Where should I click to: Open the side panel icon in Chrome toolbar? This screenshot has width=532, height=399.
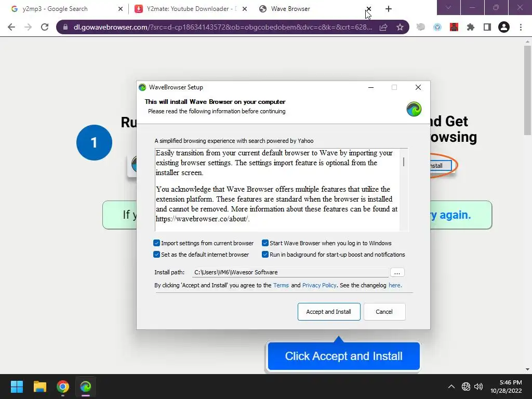tap(487, 27)
